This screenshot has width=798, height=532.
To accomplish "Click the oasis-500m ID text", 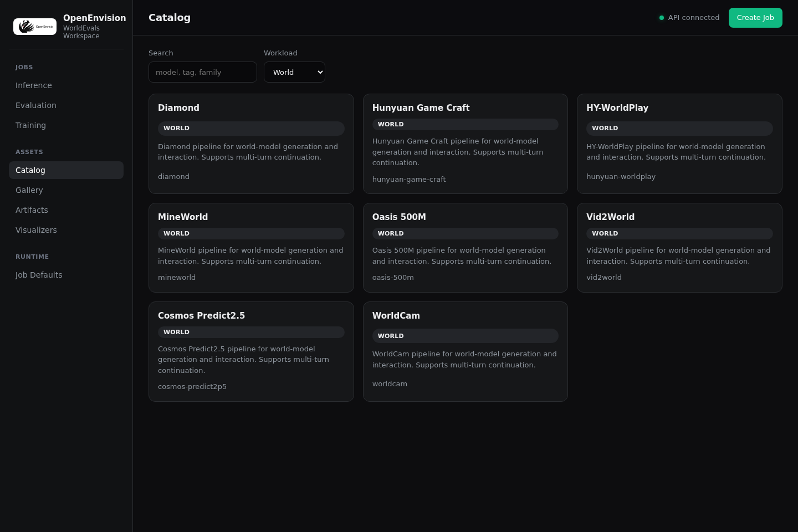I will point(393,278).
